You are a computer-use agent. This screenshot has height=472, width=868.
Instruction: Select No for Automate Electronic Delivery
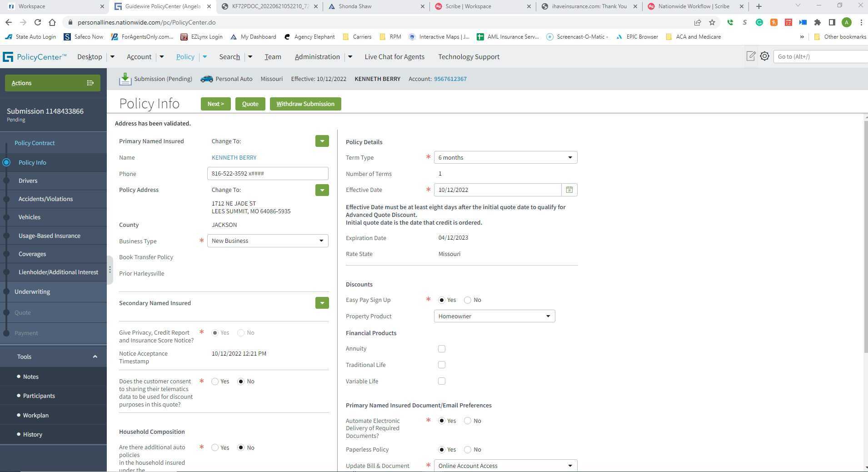[467, 421]
